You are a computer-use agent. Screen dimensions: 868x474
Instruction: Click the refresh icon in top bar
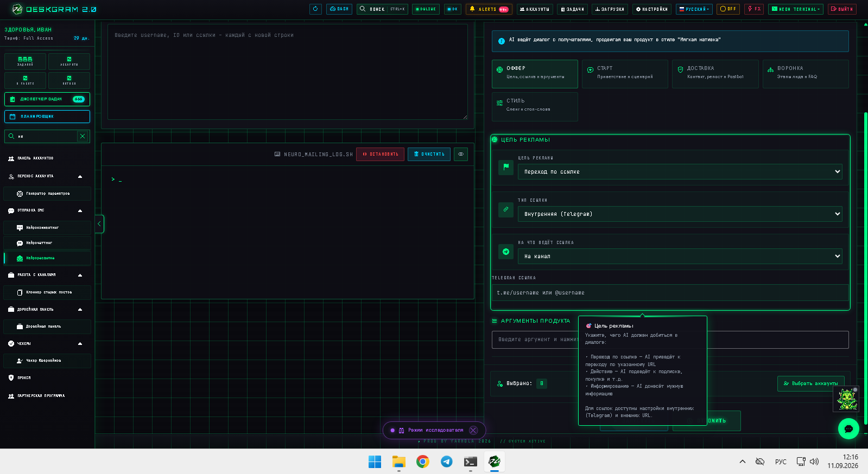point(315,9)
